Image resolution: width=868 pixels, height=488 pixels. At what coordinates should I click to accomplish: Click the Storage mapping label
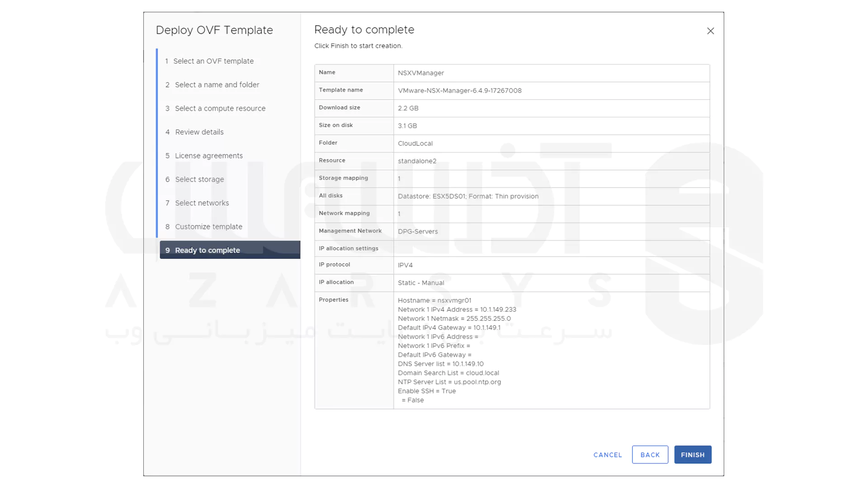343,178
